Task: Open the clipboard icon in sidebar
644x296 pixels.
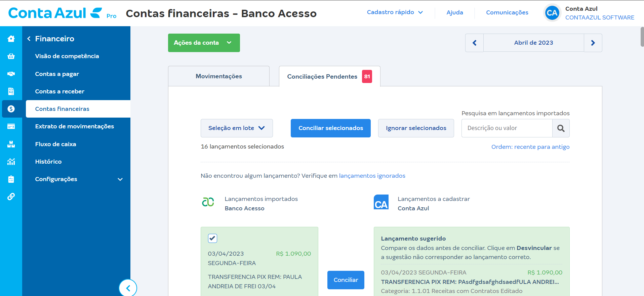Action: pos(11,179)
